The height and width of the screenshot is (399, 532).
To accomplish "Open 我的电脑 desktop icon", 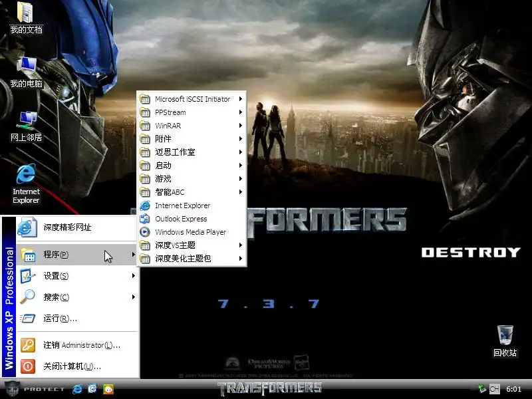I will [x=26, y=72].
